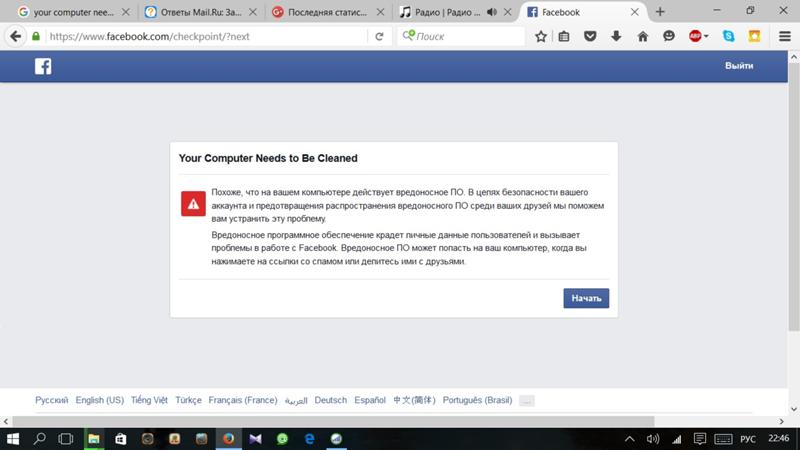
Task: Close the Ответы Mail.Ru tab
Action: 253,12
